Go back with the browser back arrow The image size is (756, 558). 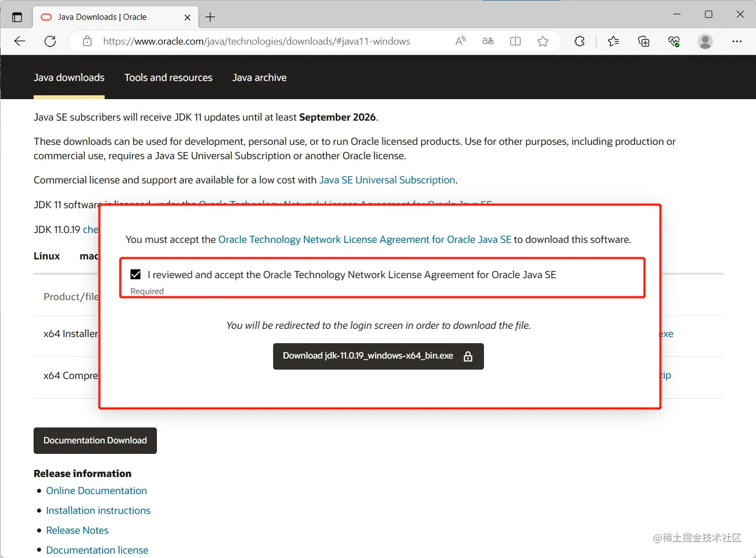pos(20,41)
